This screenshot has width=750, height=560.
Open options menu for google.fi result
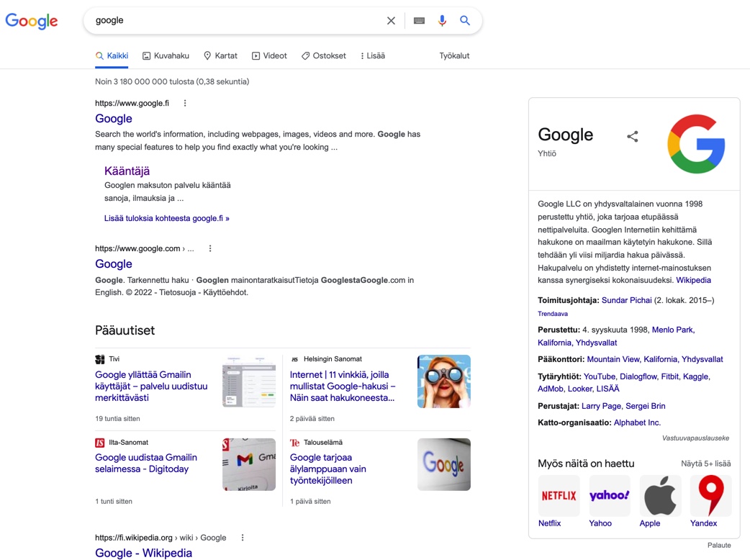(185, 103)
